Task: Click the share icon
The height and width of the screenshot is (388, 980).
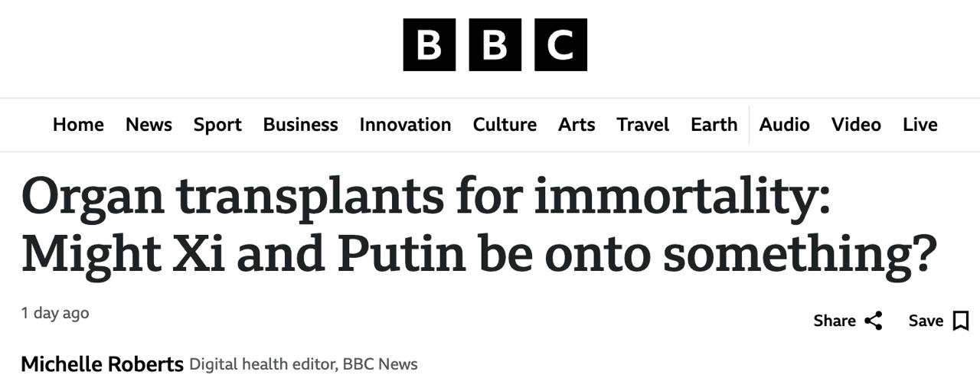Action: tap(873, 321)
